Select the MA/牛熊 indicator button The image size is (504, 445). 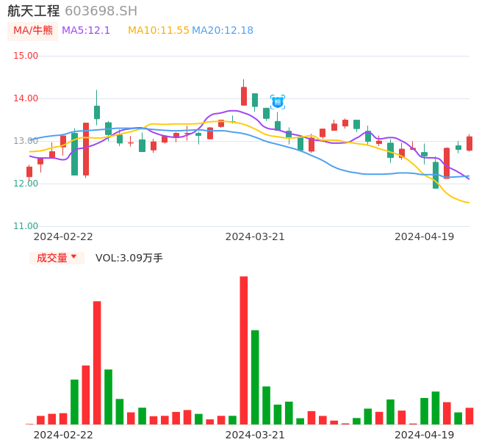click(32, 31)
